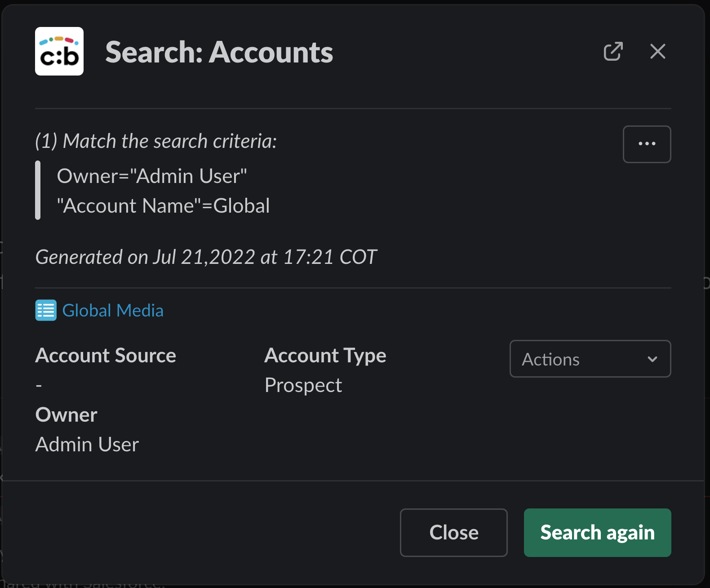
Task: Click the Owner field label in results
Action: (x=67, y=414)
